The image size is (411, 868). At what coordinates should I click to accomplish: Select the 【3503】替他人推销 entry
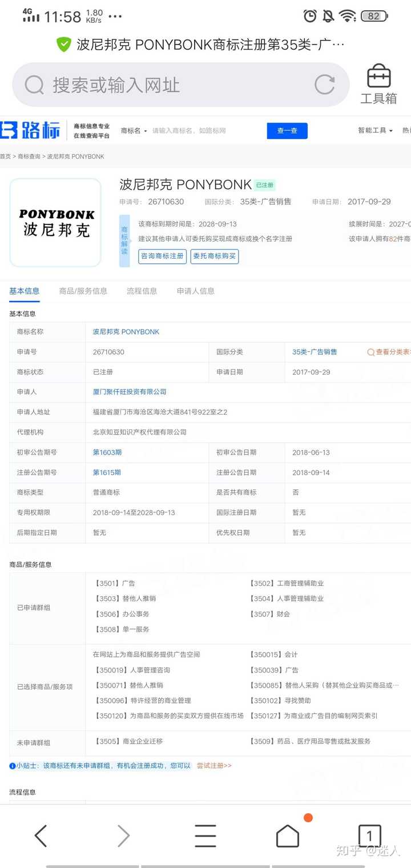pyautogui.click(x=124, y=598)
